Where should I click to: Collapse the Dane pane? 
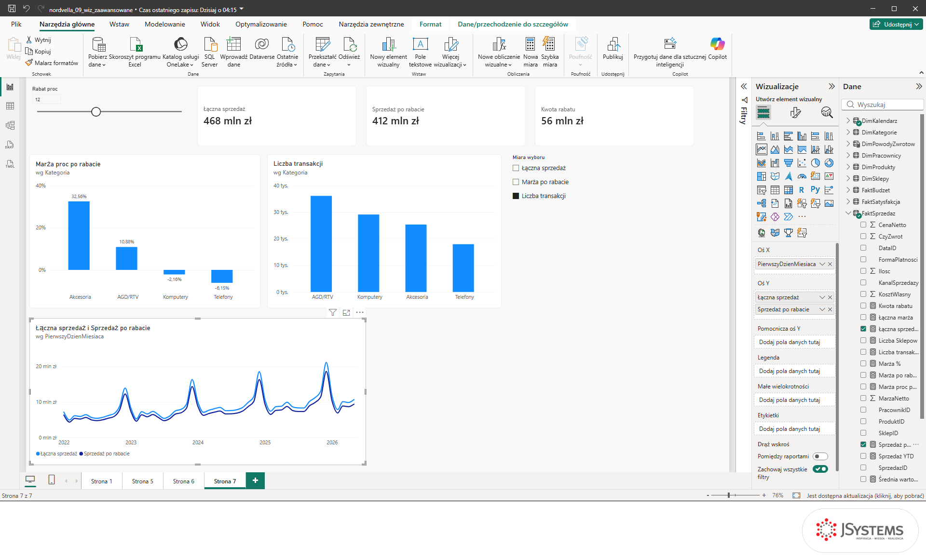[x=919, y=86]
